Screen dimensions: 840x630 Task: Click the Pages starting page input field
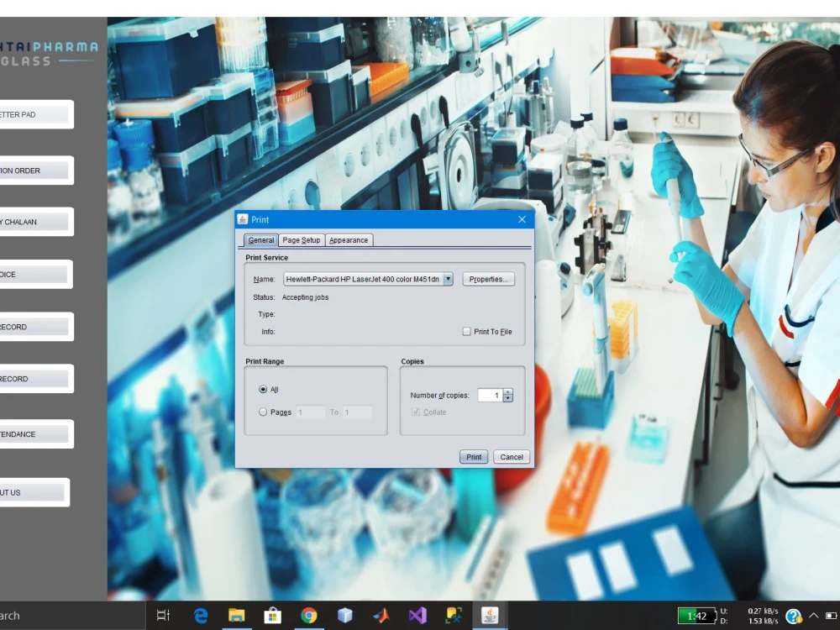pyautogui.click(x=310, y=412)
